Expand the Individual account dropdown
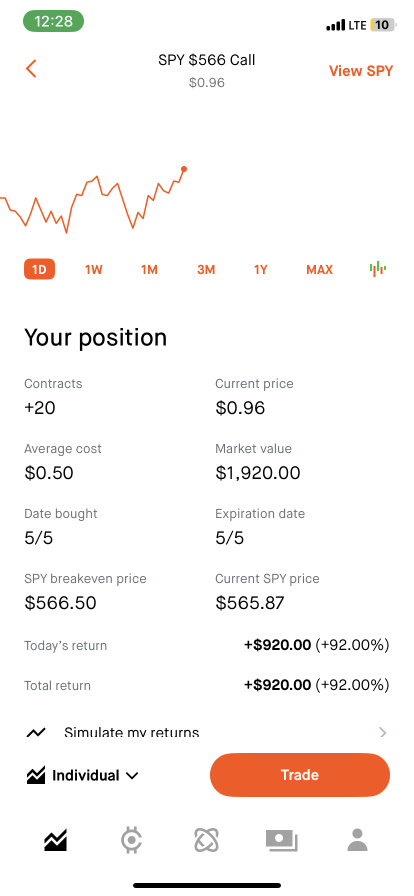This screenshot has height=896, width=414. point(83,775)
